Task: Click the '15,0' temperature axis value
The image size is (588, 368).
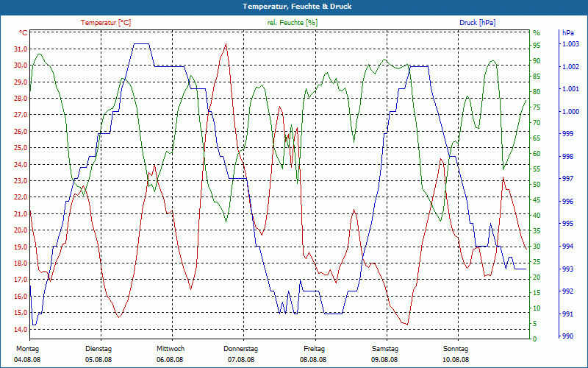Action: (21, 313)
